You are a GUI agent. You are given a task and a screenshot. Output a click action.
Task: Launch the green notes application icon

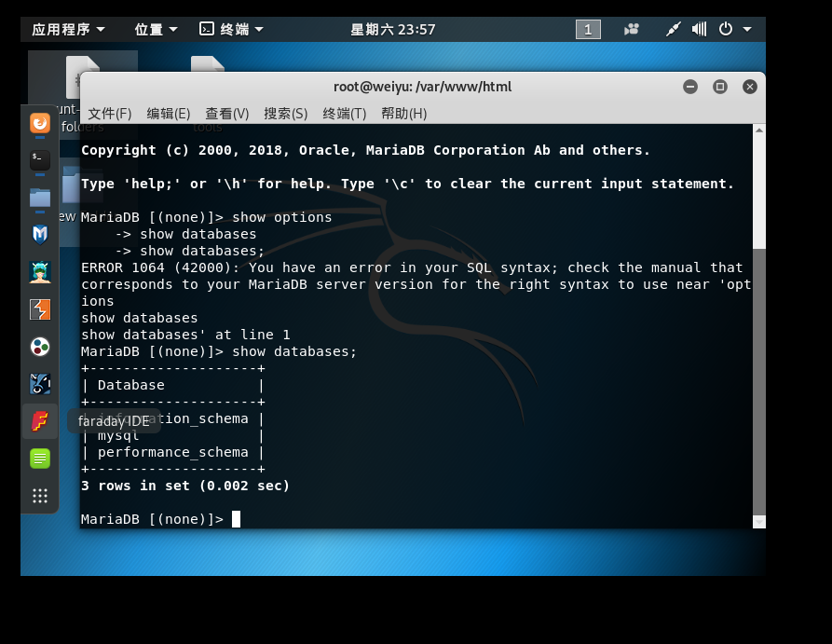(x=40, y=459)
